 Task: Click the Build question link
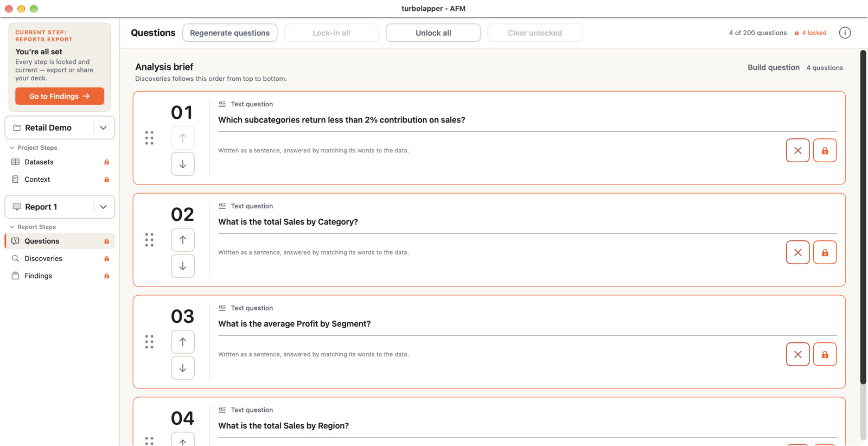pos(773,67)
